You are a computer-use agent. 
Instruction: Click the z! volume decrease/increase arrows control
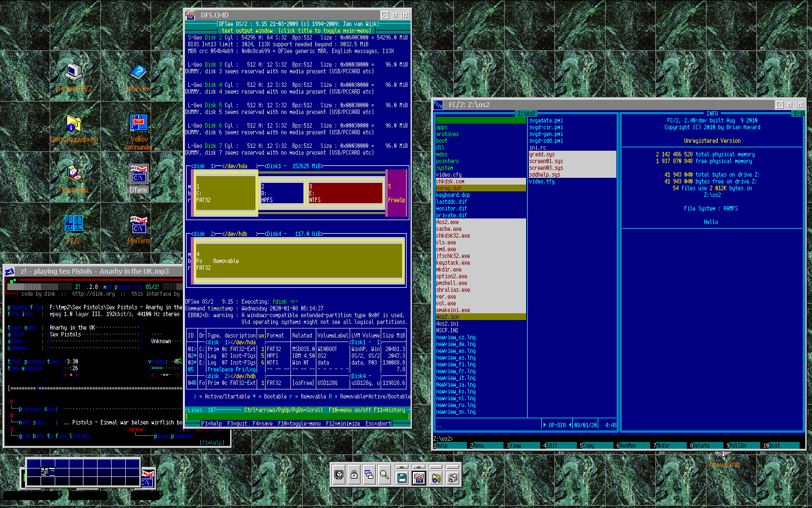(x=165, y=375)
